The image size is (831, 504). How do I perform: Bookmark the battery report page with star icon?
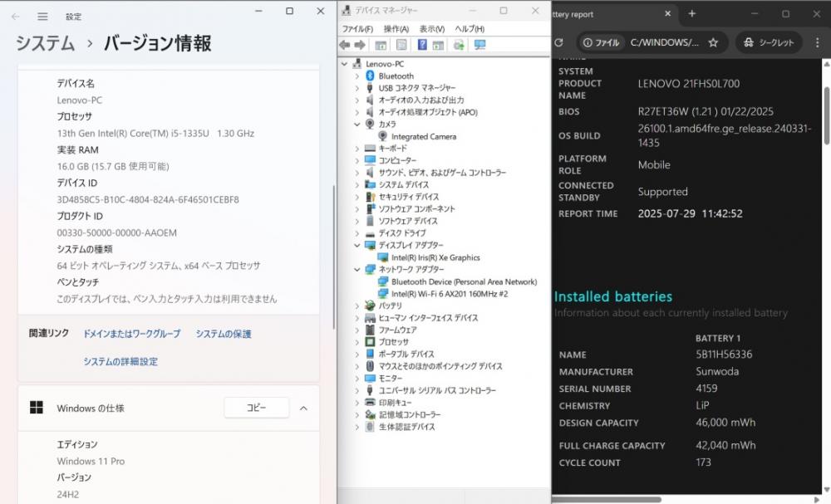point(713,42)
